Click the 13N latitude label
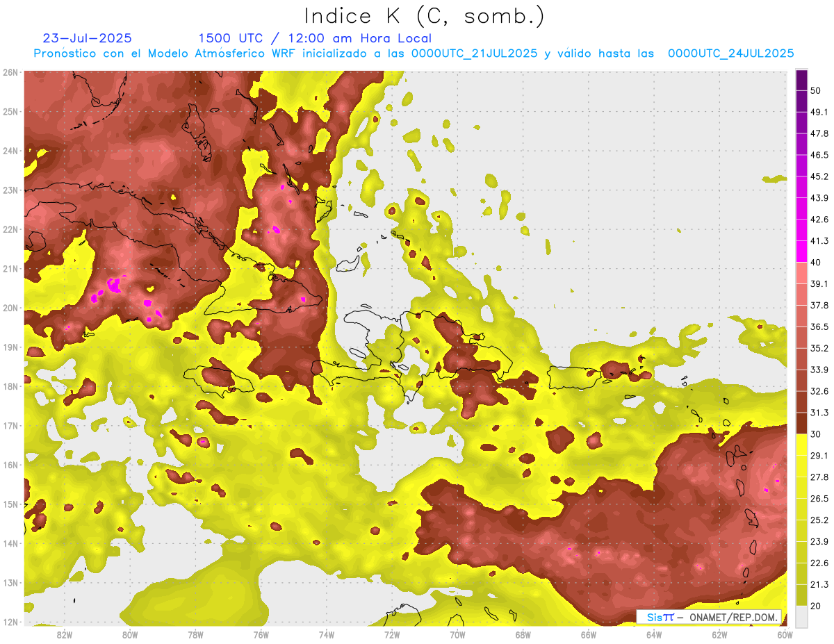 (10, 582)
